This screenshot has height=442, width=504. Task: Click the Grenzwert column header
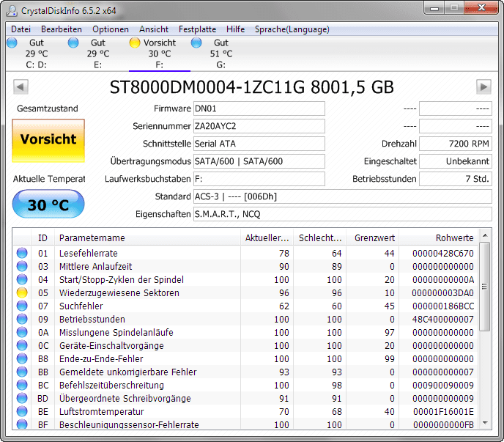(373, 237)
